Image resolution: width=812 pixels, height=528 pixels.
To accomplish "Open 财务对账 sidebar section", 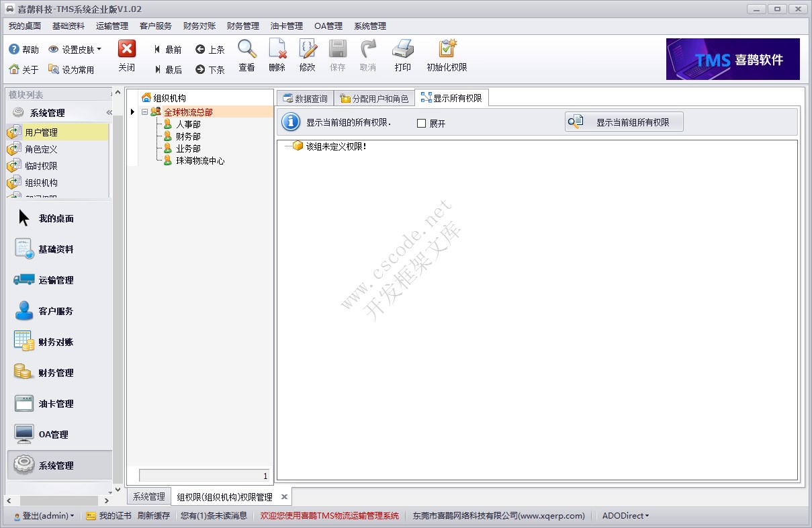I will coord(59,342).
